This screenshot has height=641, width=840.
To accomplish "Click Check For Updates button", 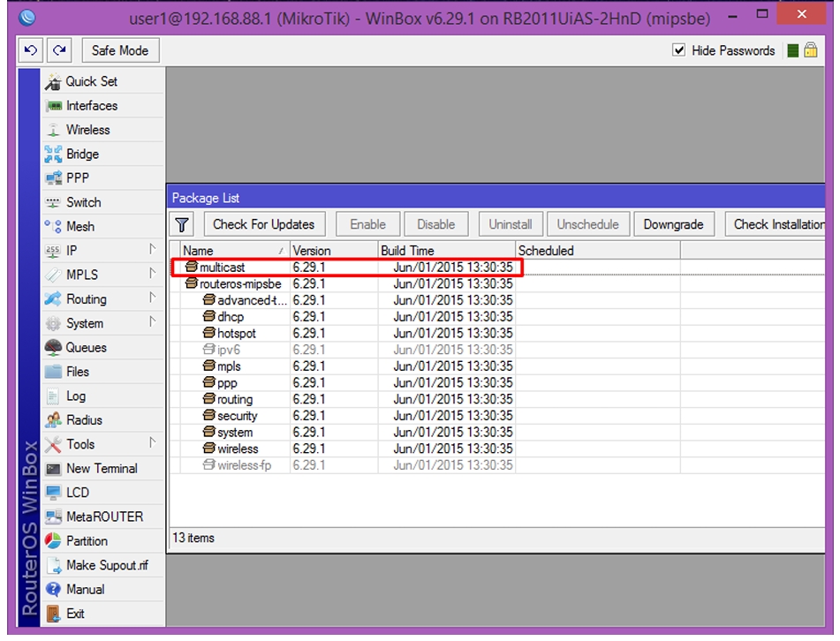I will tap(264, 224).
